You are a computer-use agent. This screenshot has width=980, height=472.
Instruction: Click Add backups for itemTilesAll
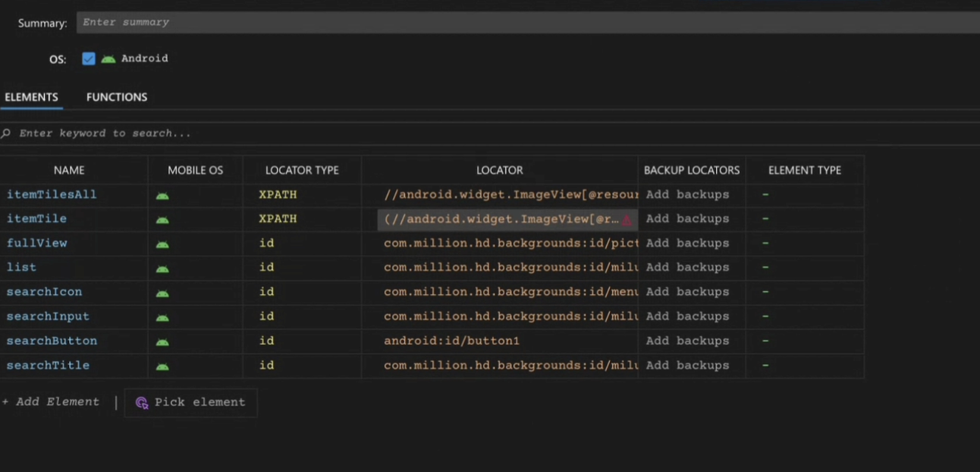point(687,194)
